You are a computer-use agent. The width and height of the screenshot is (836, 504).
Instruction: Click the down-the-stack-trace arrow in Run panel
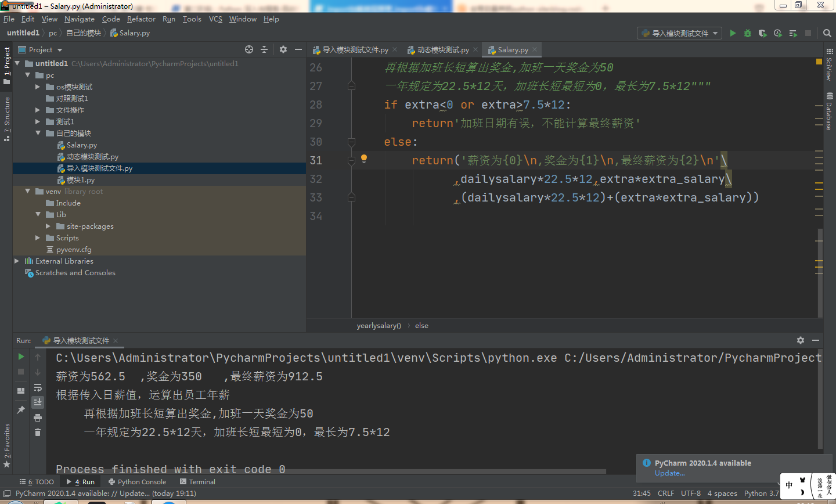pos(38,372)
